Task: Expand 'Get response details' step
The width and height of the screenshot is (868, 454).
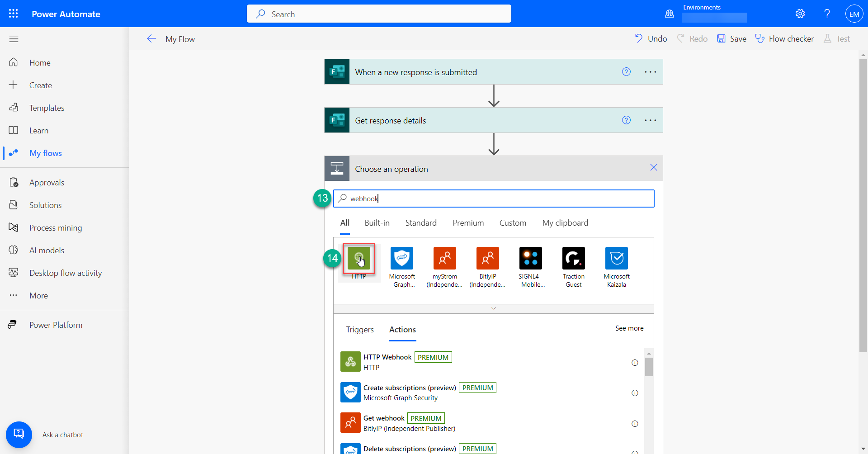Action: click(493, 120)
